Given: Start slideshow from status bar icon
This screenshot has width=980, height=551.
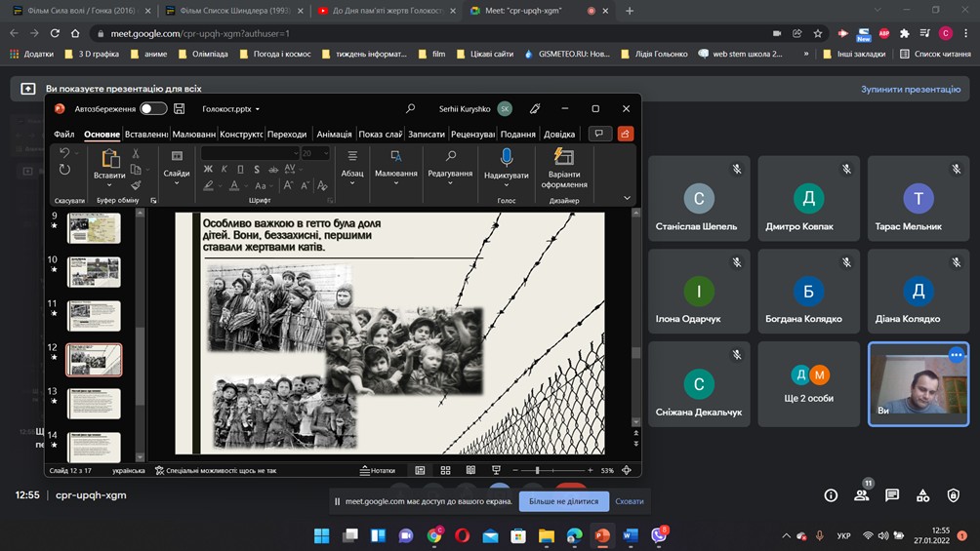Looking at the screenshot, I should coord(496,470).
